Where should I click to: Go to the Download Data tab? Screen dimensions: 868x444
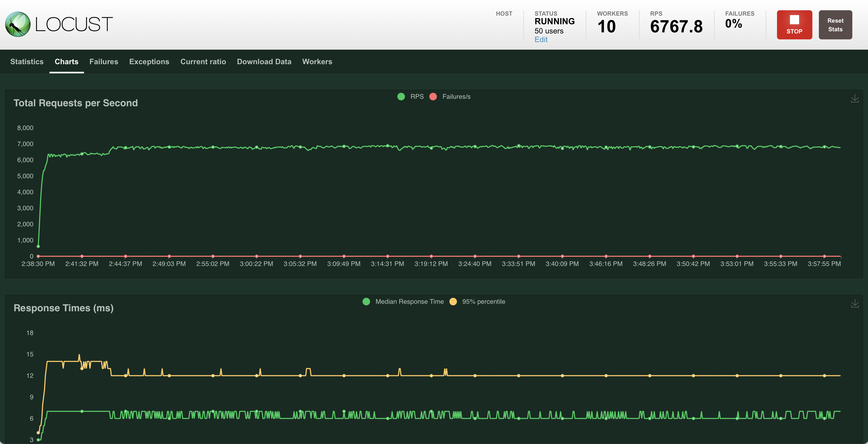264,62
